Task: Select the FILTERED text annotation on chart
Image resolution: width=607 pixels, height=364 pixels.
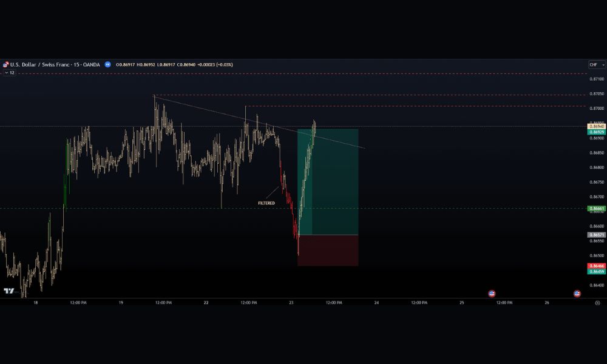Action: coord(266,203)
